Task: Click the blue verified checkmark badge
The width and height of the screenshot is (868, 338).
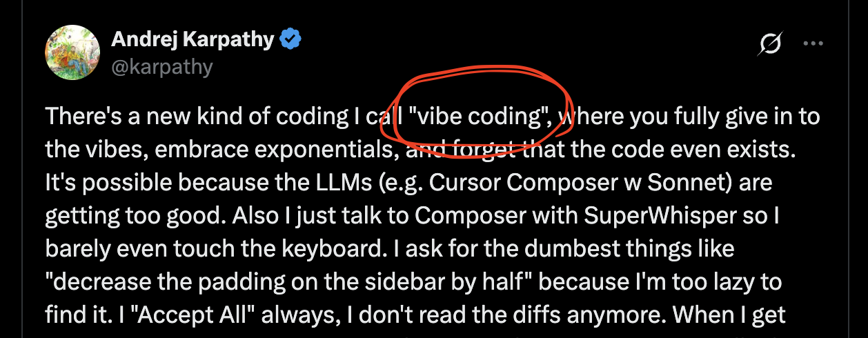Action: [290, 41]
